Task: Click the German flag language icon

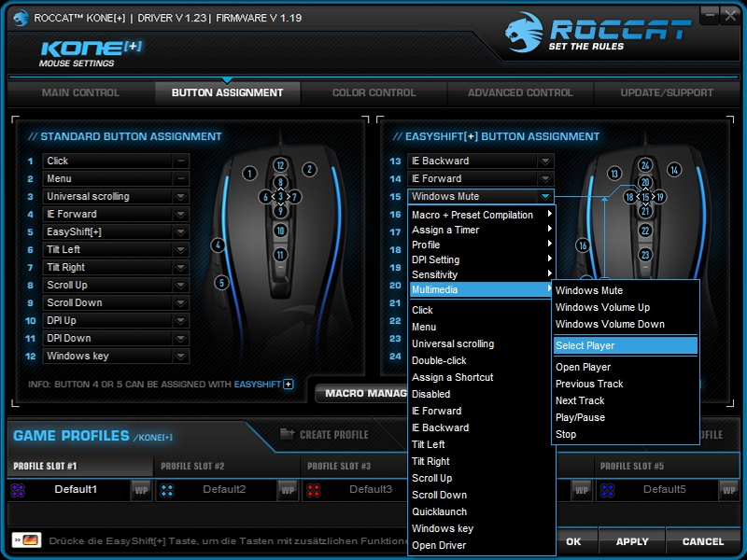Action: (x=27, y=540)
